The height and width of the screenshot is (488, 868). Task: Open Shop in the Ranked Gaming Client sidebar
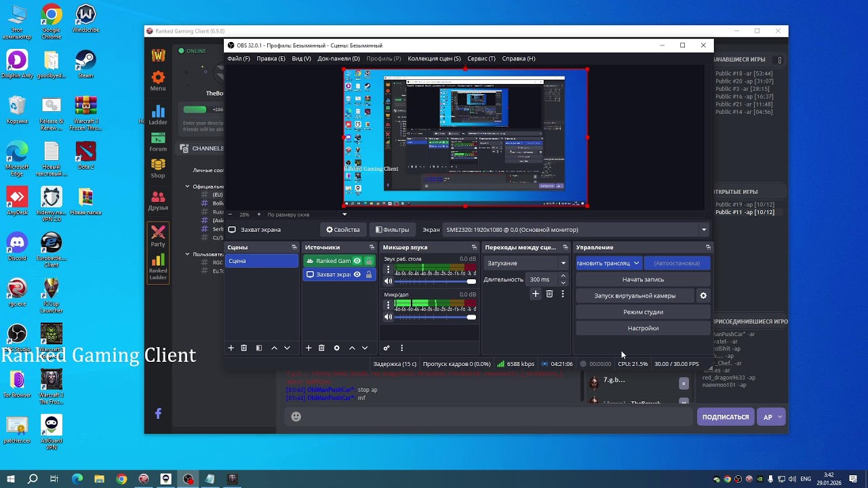(158, 169)
